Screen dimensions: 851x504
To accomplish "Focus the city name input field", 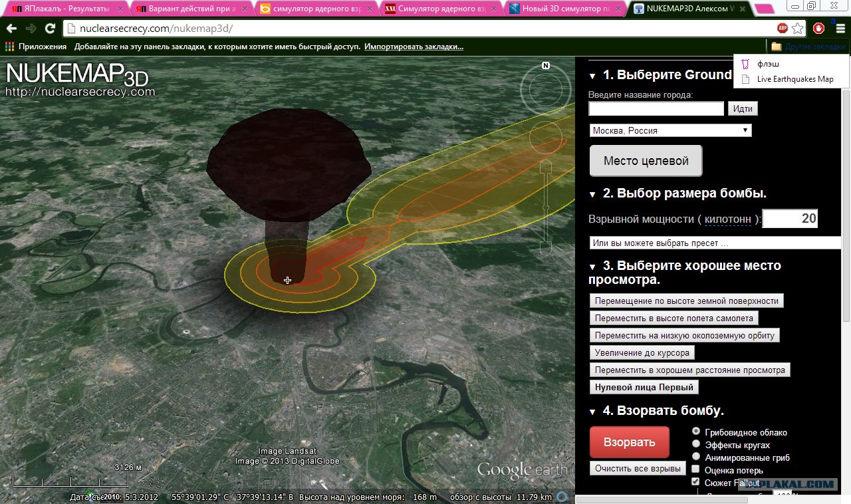I will 656,108.
